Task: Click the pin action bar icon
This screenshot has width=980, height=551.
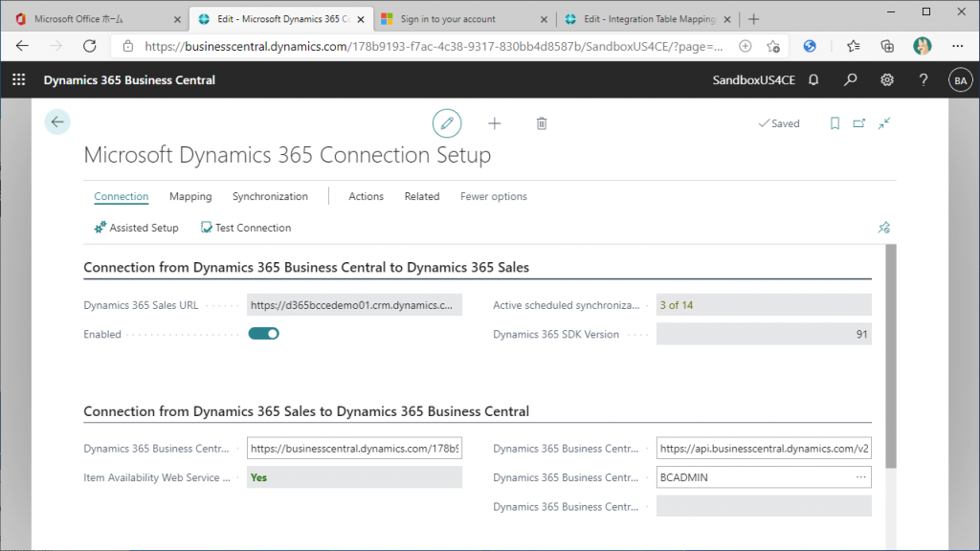Action: pyautogui.click(x=883, y=228)
